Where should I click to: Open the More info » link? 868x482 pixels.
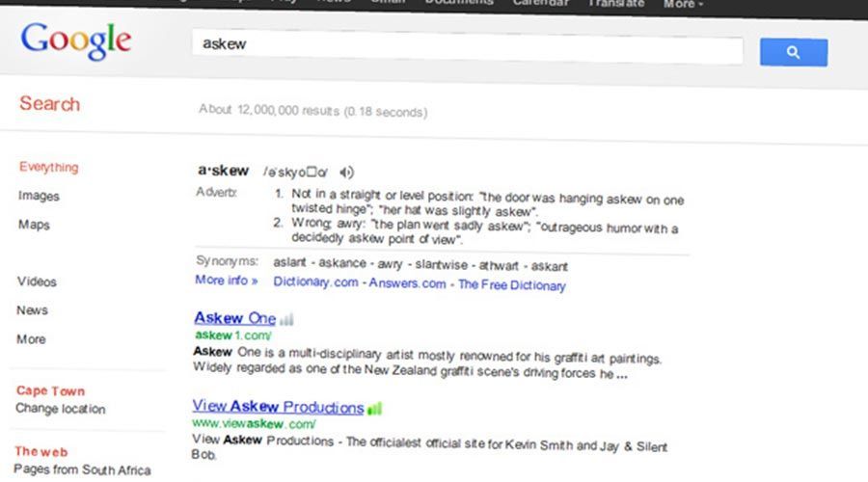(x=226, y=281)
